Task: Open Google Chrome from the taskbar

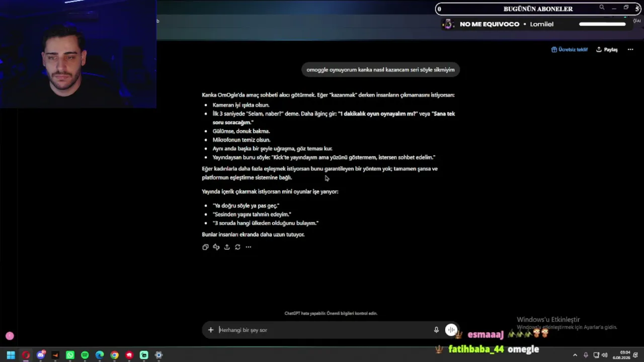Action: pos(115,355)
